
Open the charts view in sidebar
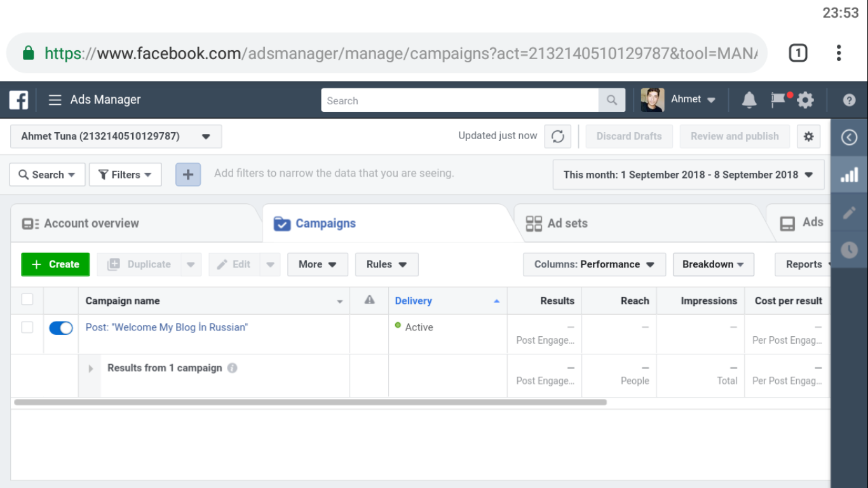click(x=849, y=174)
